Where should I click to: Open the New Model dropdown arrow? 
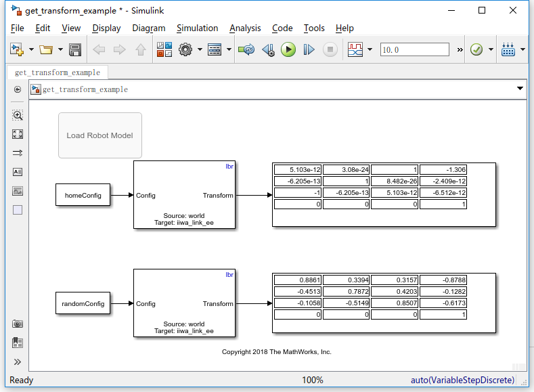click(x=31, y=49)
